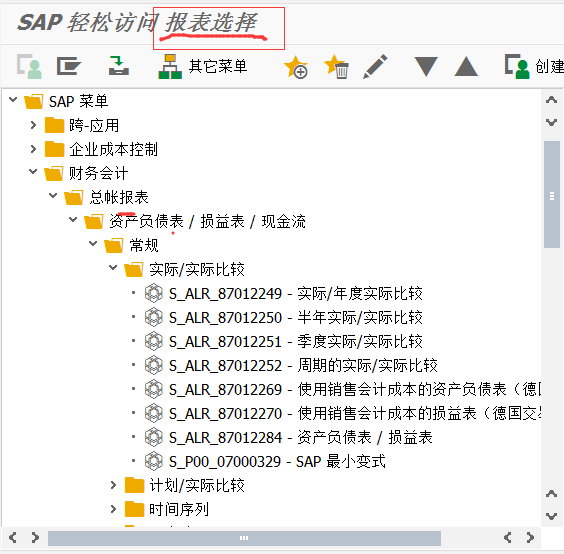Select the 常规 folder icon
564x554 pixels.
(x=114, y=246)
